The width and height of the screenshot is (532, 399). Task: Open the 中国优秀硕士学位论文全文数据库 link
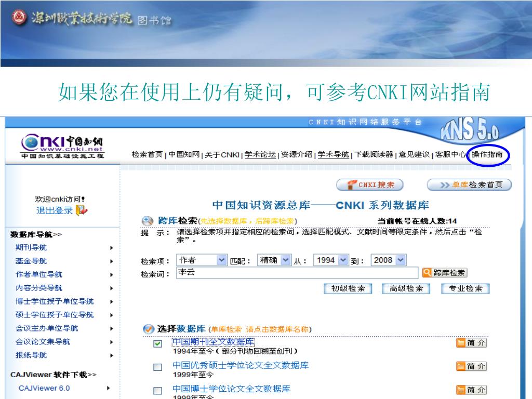coord(241,365)
